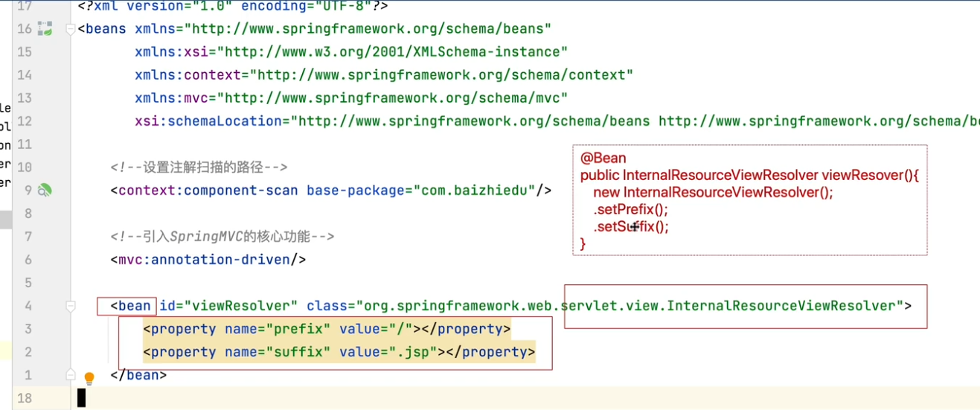The image size is (980, 410).
Task: Click the closing </bean> tag
Action: [x=138, y=375]
